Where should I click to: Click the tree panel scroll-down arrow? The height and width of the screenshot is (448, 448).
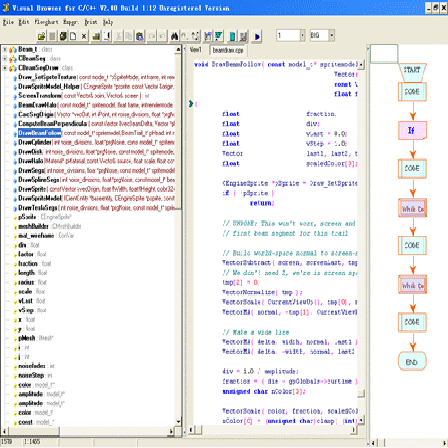click(178, 421)
